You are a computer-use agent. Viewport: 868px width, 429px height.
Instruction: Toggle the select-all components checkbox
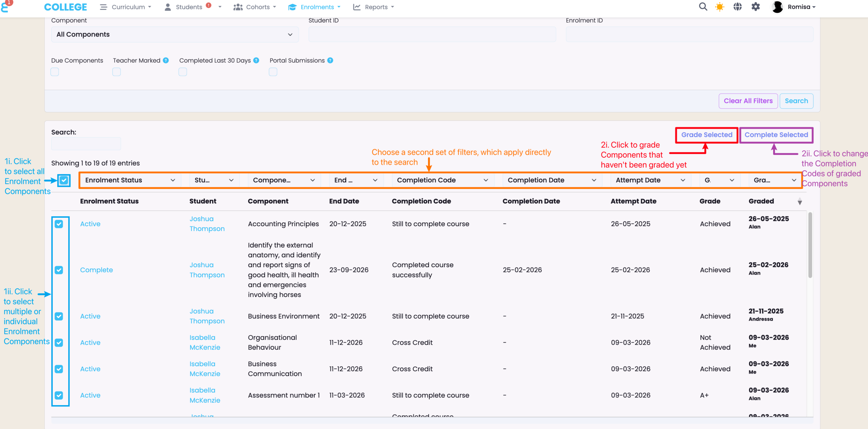pyautogui.click(x=64, y=180)
